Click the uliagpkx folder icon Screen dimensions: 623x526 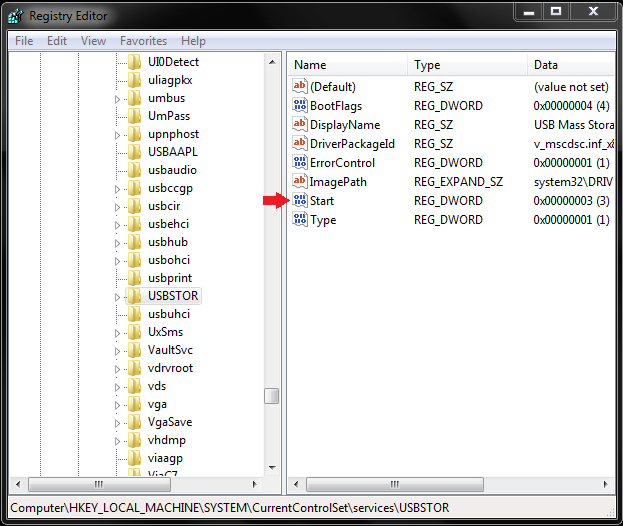[x=134, y=80]
